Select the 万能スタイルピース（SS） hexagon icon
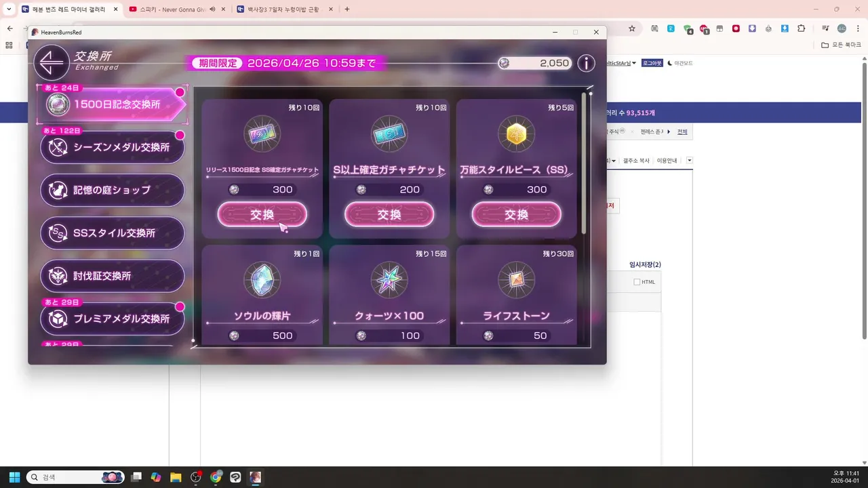This screenshot has height=488, width=868. pos(516,134)
